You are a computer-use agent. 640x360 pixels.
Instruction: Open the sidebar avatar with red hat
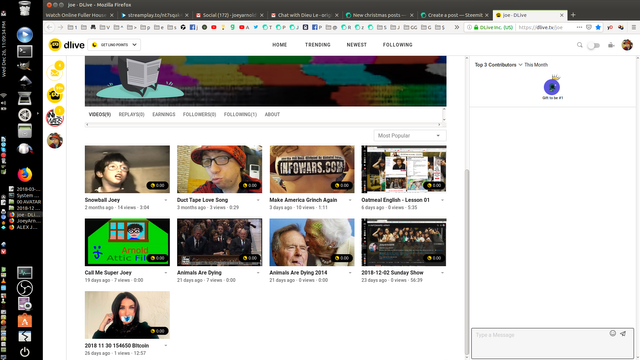click(55, 140)
